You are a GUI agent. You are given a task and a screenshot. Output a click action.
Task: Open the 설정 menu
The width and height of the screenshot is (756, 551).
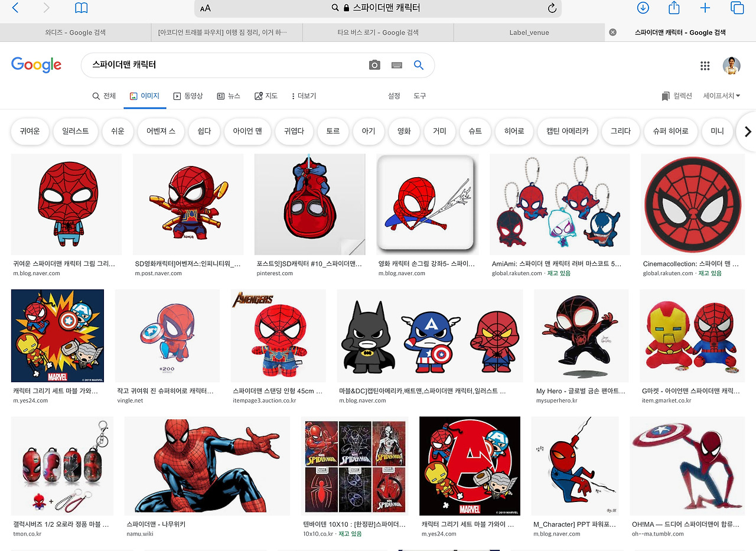coord(394,96)
